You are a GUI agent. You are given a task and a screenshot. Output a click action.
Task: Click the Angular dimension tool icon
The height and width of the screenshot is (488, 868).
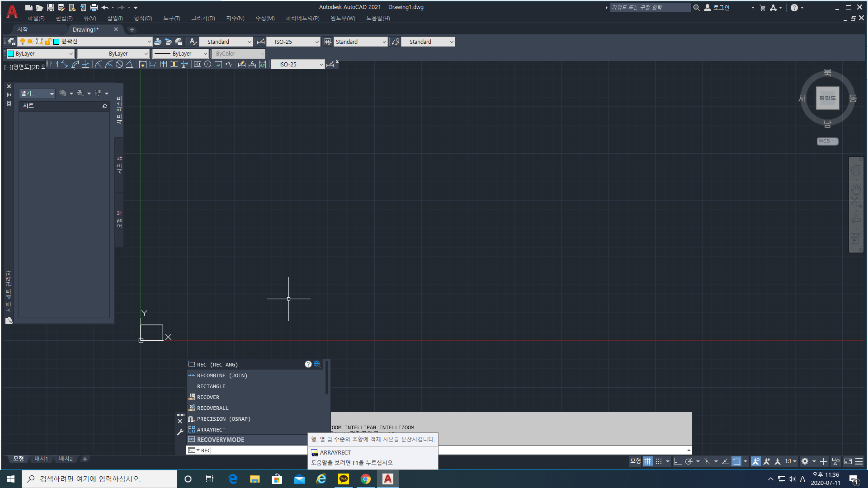pyautogui.click(x=129, y=65)
